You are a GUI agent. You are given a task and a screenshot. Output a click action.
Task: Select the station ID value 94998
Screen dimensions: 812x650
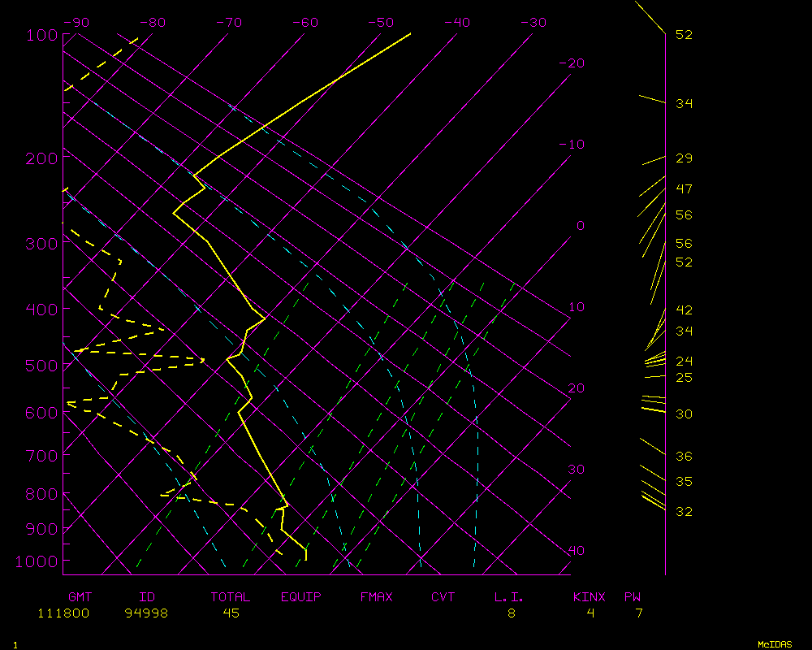146,613
